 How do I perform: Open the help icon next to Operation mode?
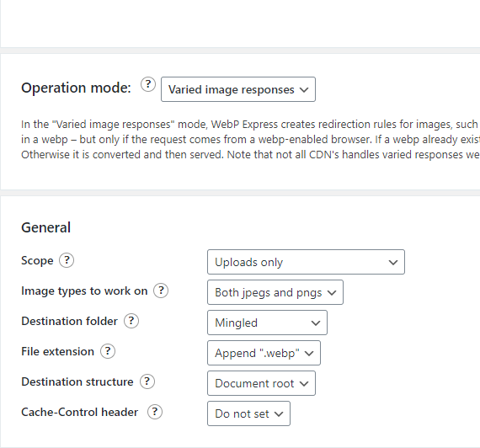click(148, 84)
